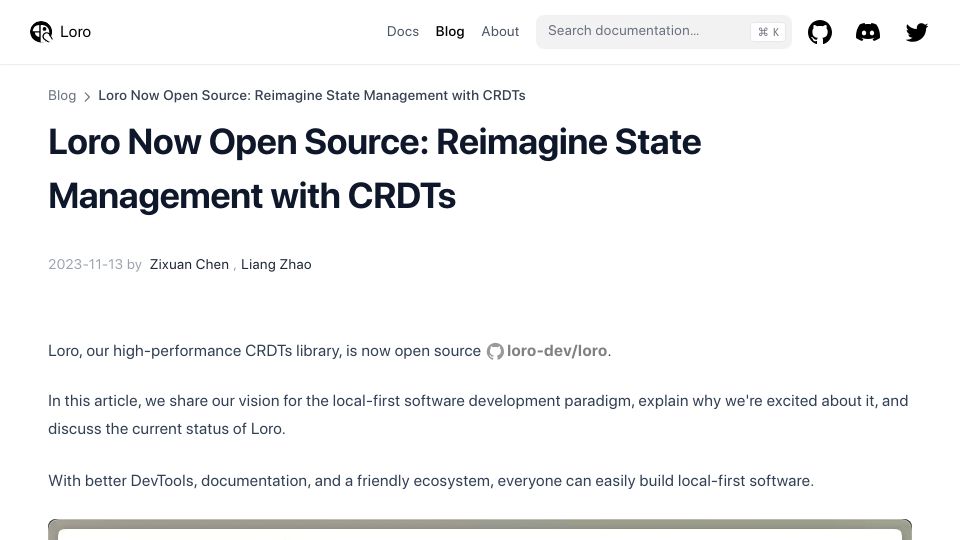Click the date 2023-11-13
The image size is (960, 540).
coord(85,264)
